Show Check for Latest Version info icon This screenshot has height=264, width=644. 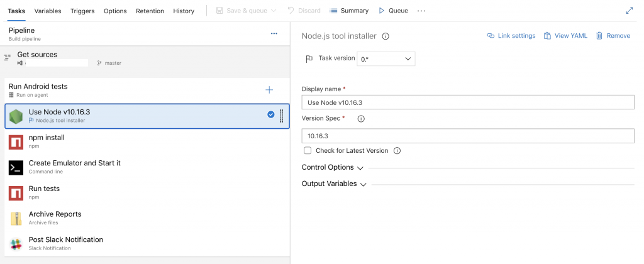point(397,151)
